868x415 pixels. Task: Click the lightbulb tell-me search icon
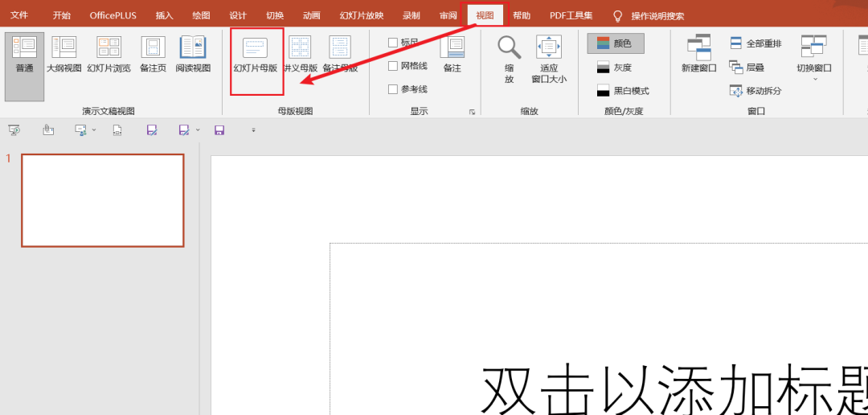(618, 15)
